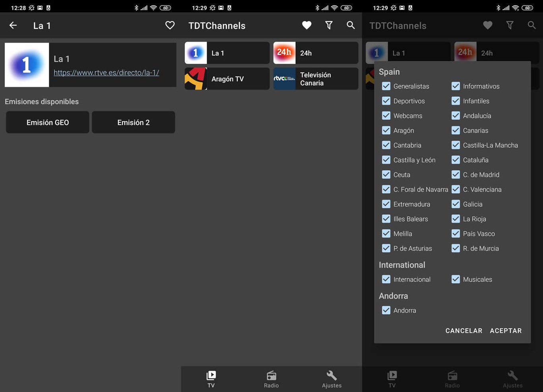Uncheck the Musicales category
The image size is (543, 392).
pos(456,279)
